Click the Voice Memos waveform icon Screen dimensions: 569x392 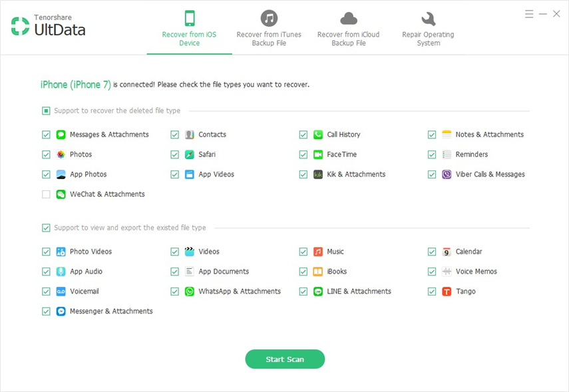click(447, 272)
